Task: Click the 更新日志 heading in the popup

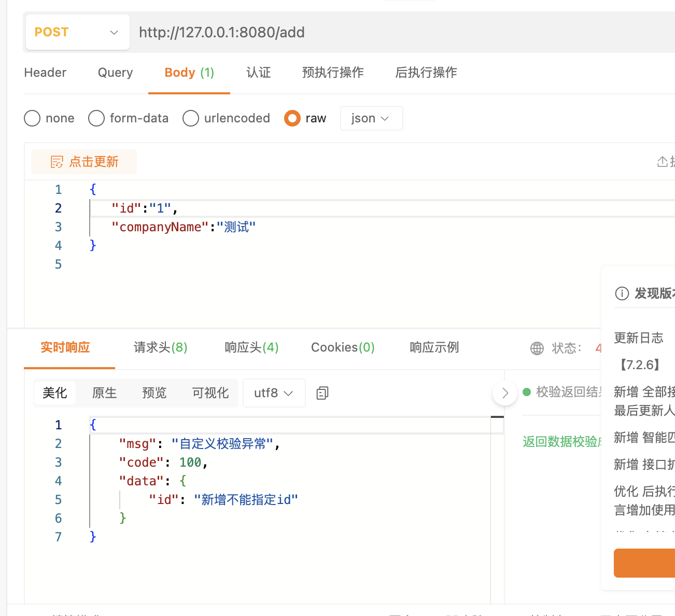Action: 639,338
